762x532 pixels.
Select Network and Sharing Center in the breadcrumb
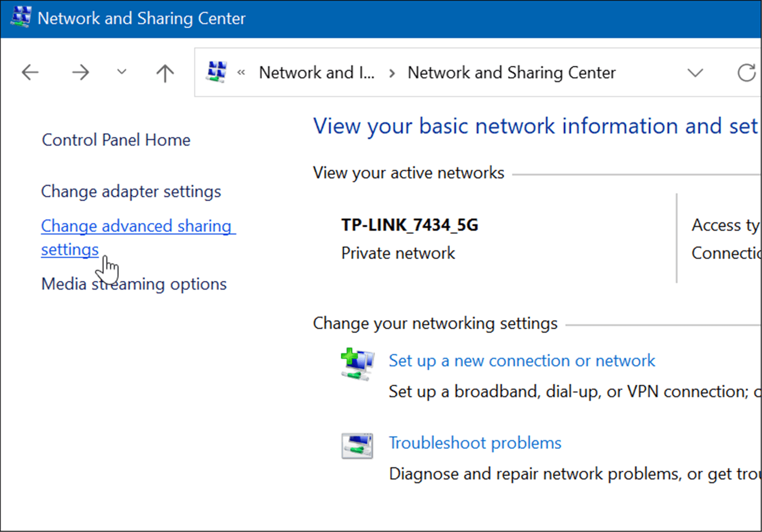pos(511,72)
